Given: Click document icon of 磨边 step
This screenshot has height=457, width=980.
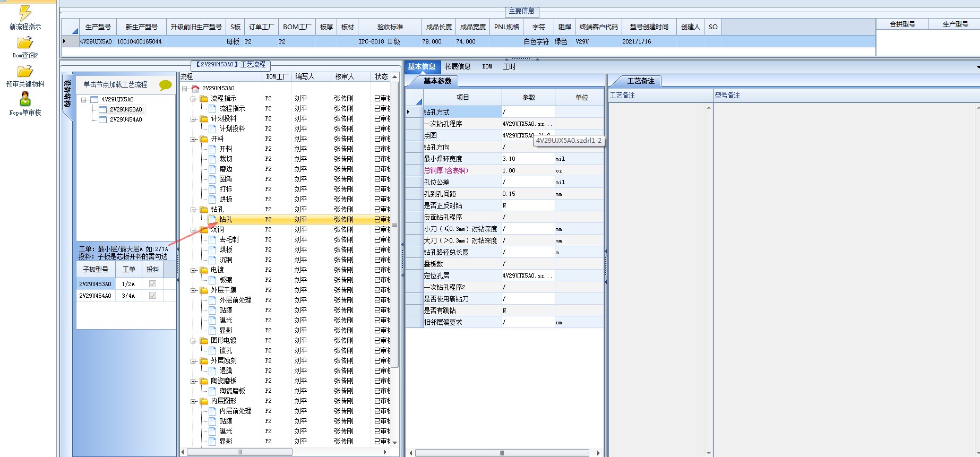Looking at the screenshot, I should (212, 169).
